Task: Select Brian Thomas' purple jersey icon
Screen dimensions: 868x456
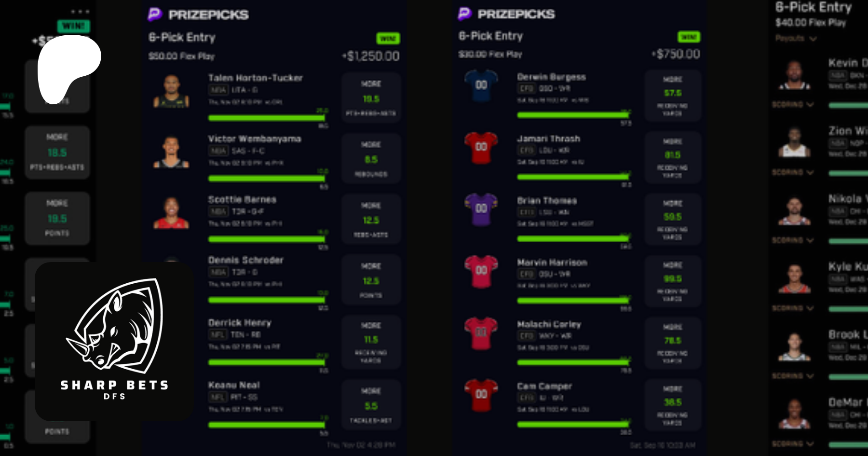Action: click(x=481, y=208)
